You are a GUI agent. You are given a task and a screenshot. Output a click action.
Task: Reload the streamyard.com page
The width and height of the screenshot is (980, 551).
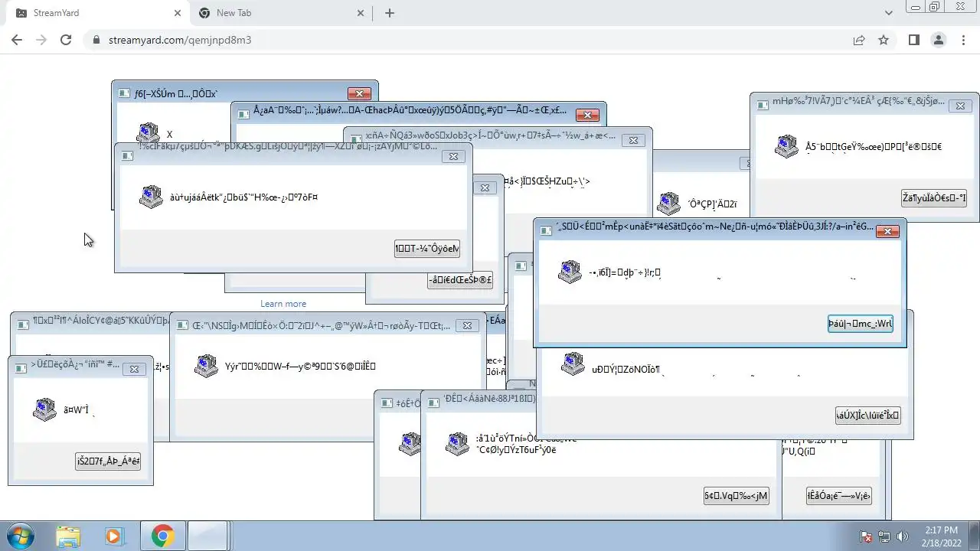(66, 40)
